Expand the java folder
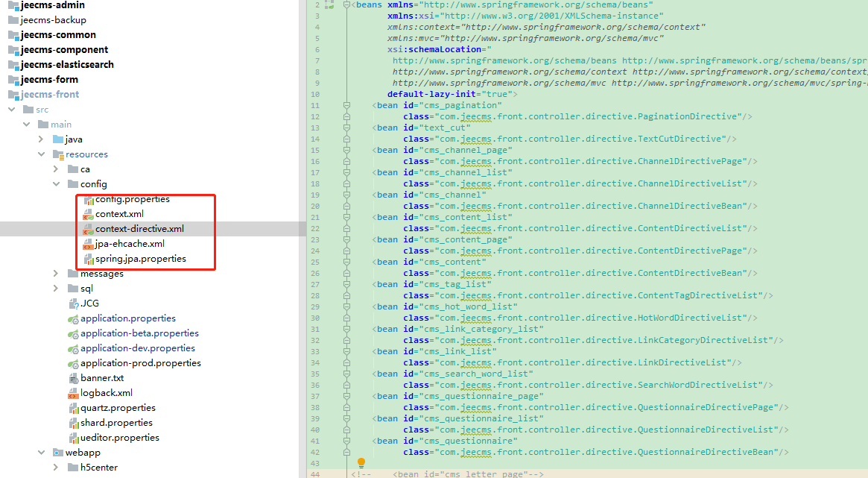Image resolution: width=868 pixels, height=478 pixels. pos(41,139)
